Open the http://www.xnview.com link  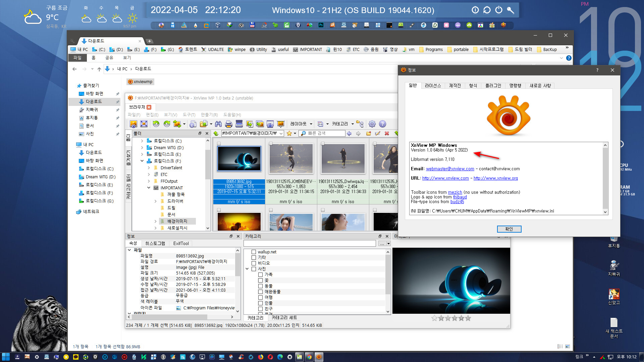pyautogui.click(x=445, y=178)
